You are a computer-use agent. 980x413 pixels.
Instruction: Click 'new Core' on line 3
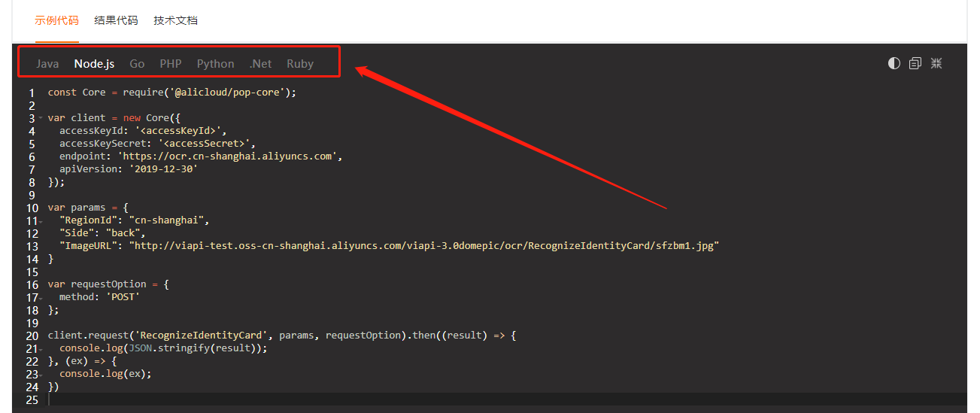[x=146, y=118]
